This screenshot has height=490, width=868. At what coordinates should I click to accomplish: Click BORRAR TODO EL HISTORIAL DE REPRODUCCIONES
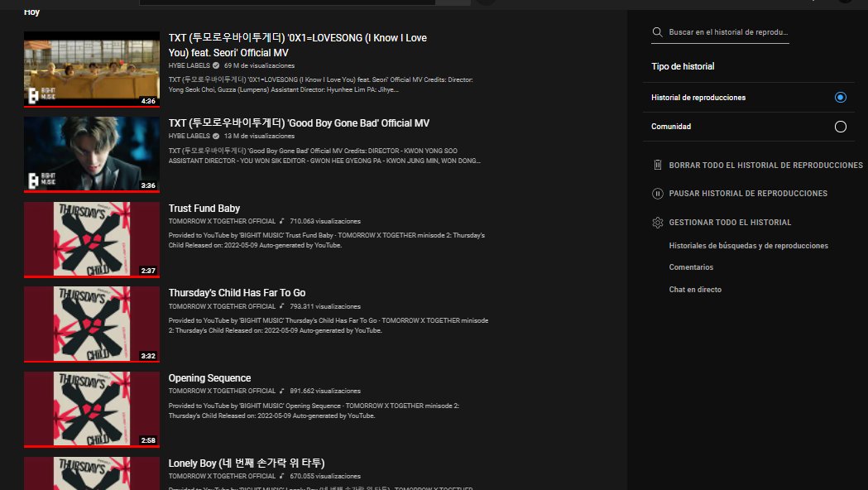(765, 165)
